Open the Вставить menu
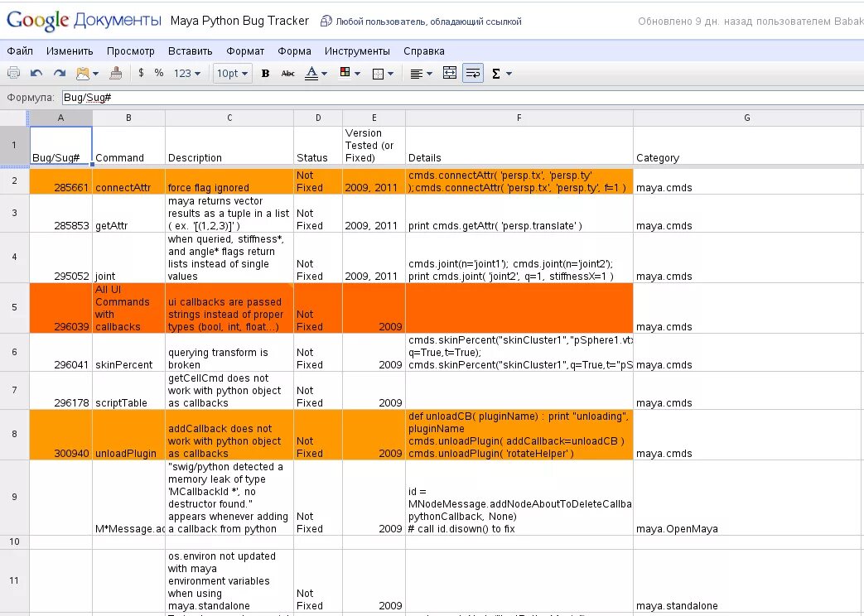 click(x=190, y=51)
